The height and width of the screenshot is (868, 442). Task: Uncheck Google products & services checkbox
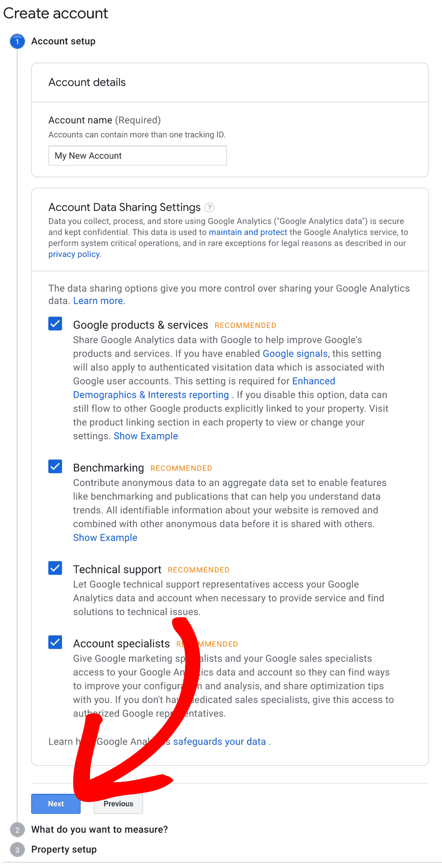click(x=55, y=324)
